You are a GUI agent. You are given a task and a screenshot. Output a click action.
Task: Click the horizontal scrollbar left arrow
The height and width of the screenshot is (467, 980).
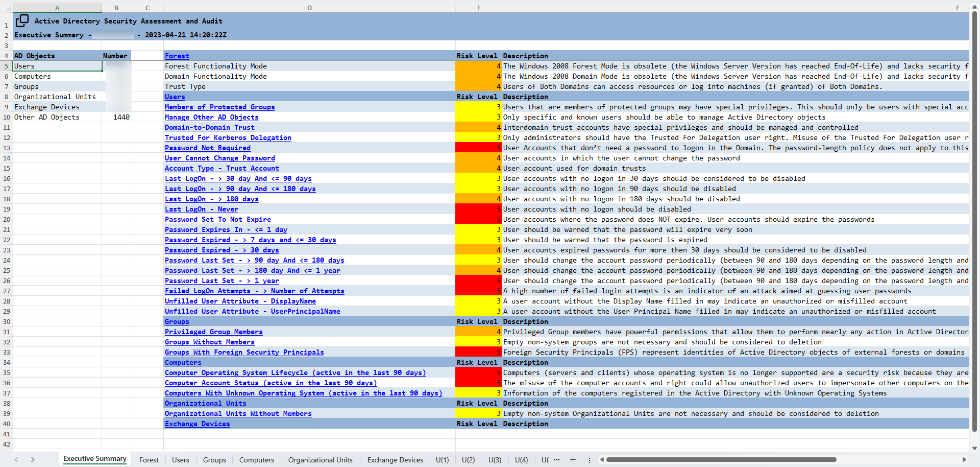tap(602, 460)
